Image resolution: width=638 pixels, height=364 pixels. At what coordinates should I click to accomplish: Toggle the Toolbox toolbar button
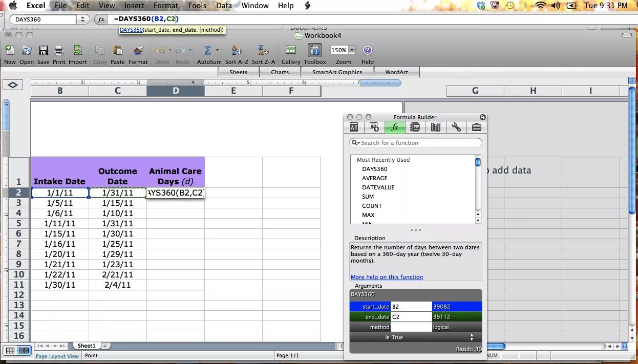tap(314, 50)
